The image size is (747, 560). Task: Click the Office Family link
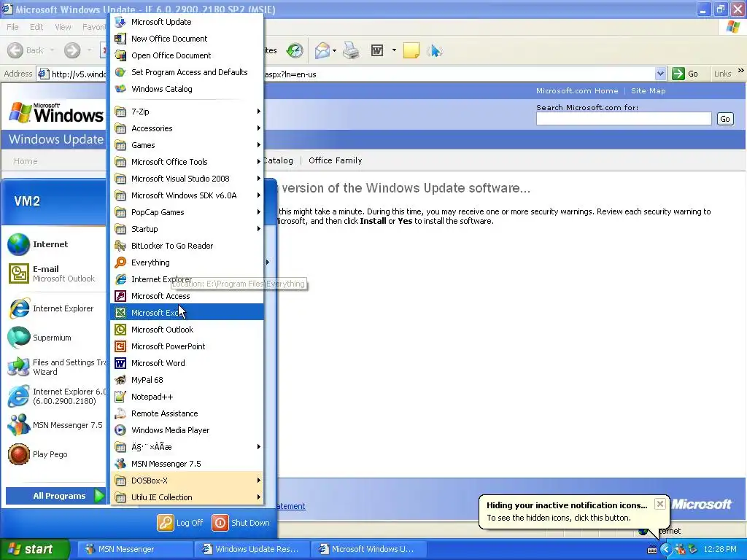click(336, 160)
